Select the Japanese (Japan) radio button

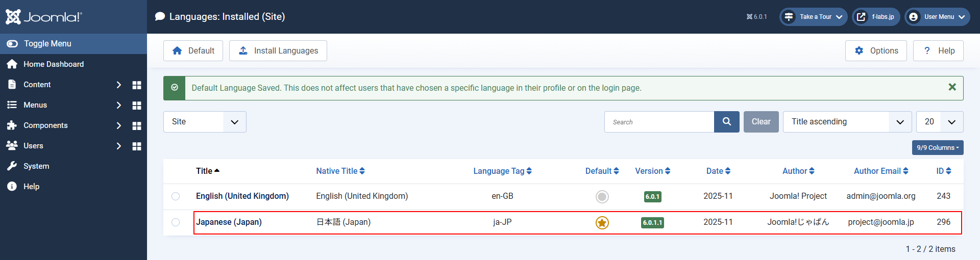[176, 222]
